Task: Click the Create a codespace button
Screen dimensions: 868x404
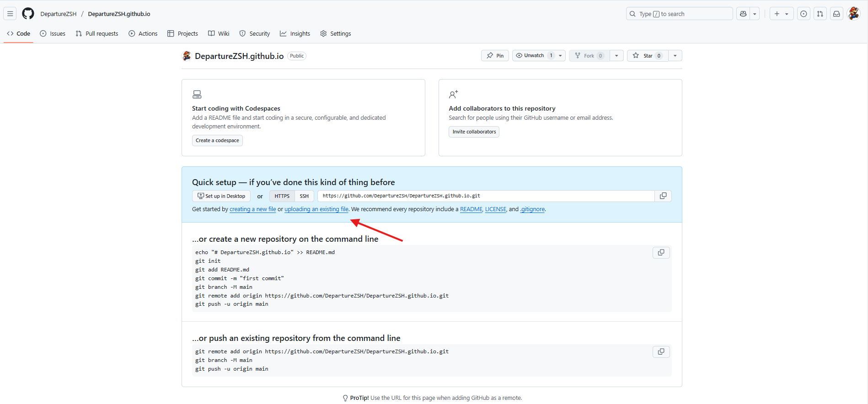Action: (217, 140)
